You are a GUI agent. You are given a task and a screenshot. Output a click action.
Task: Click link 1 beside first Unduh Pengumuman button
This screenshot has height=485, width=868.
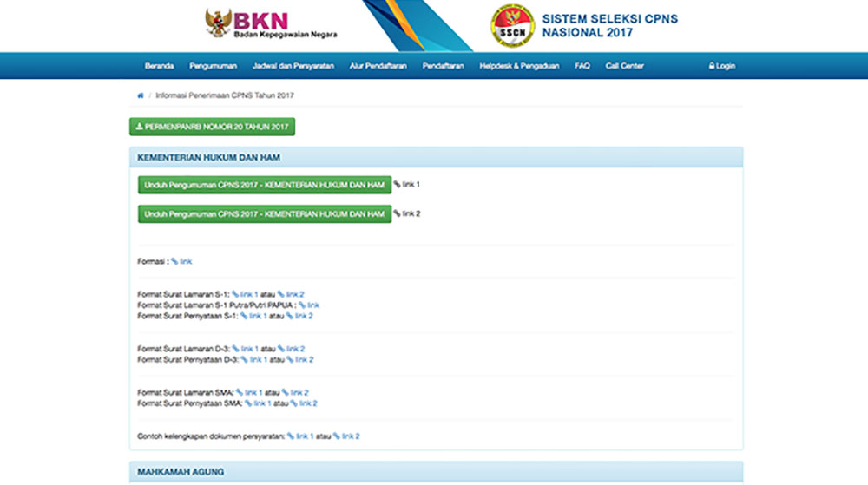click(406, 185)
